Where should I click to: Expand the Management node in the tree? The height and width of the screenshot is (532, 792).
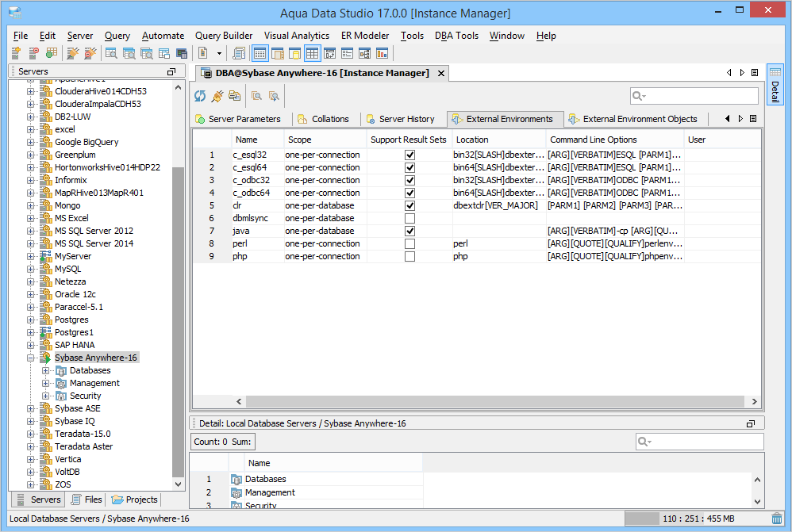pos(45,383)
